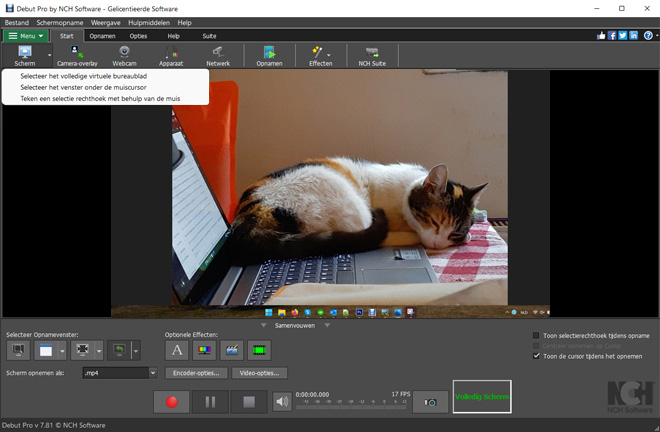The image size is (660, 432).
Task: Expand the green Menu dropdown button
Action: point(26,36)
